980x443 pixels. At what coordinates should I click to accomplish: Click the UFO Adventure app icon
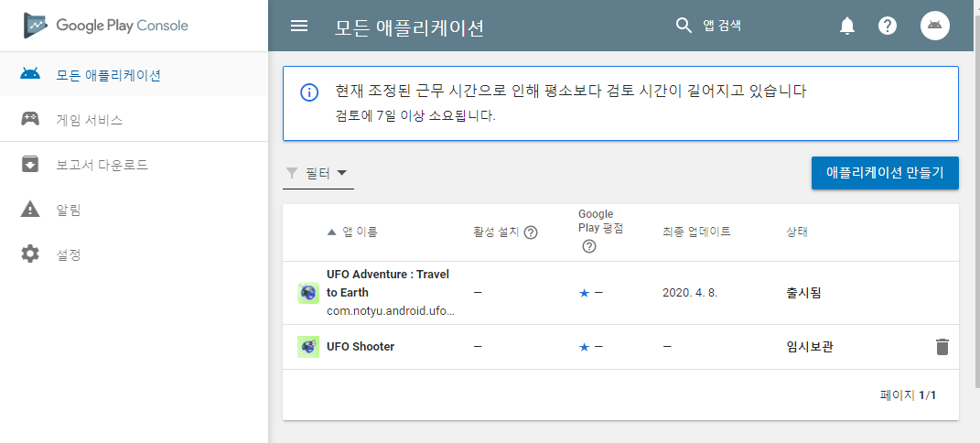coord(308,292)
